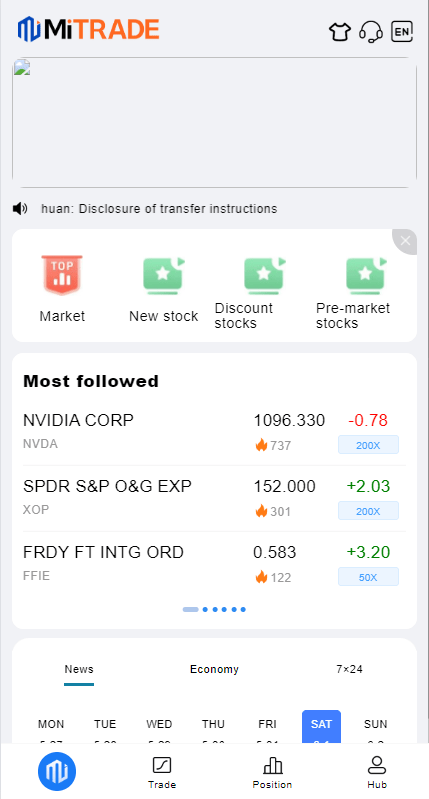
Task: Open the Discount stocks icon
Action: coord(264,276)
